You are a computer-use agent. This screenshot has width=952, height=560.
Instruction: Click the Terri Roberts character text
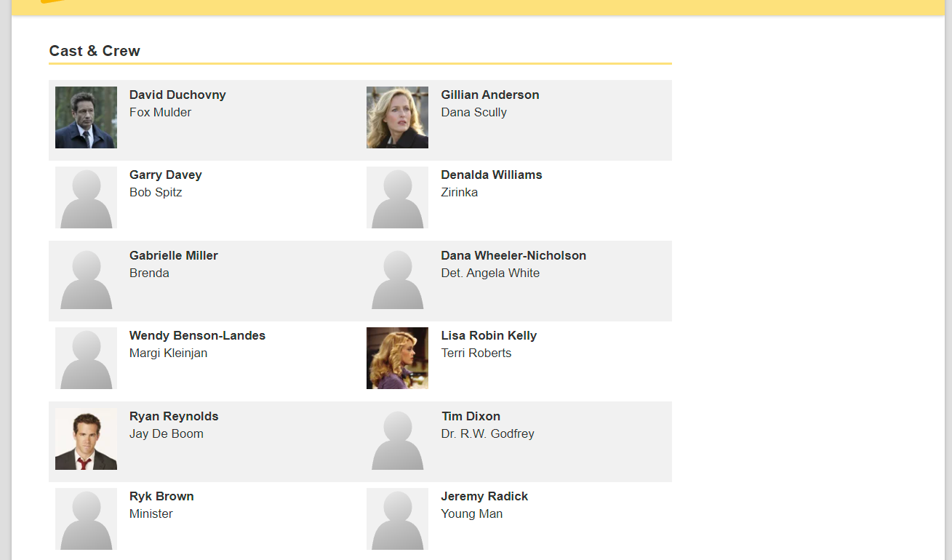(x=476, y=353)
